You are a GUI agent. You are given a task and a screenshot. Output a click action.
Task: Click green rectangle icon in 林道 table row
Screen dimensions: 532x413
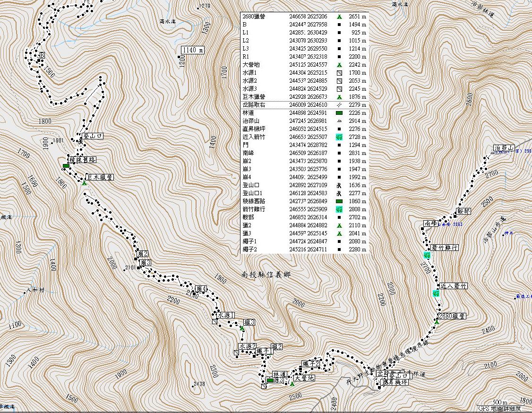(339, 113)
